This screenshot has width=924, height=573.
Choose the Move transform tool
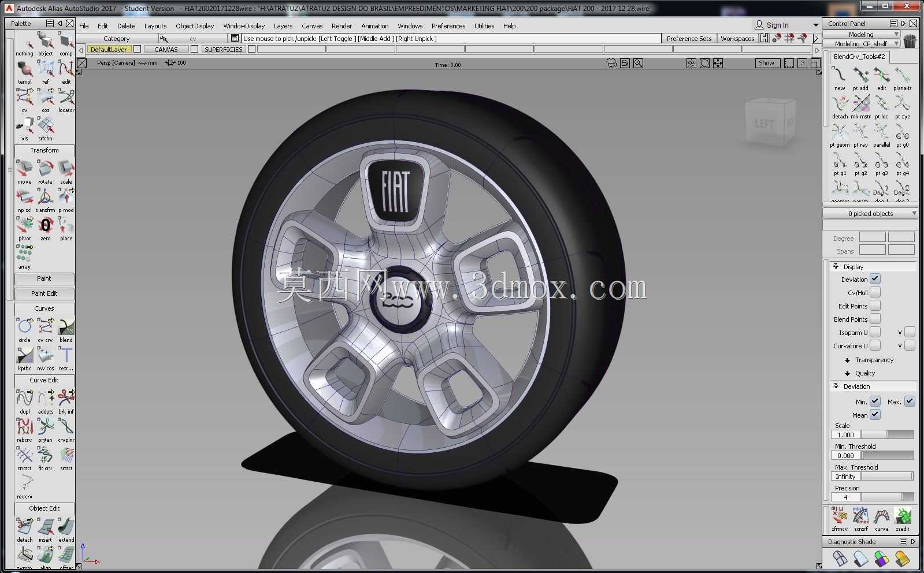point(25,172)
